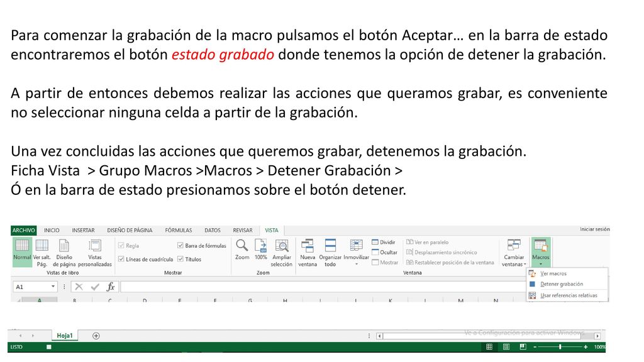Select Page Break Preview icon in status bar
Screen dimensions: 644x362
[x=523, y=347]
